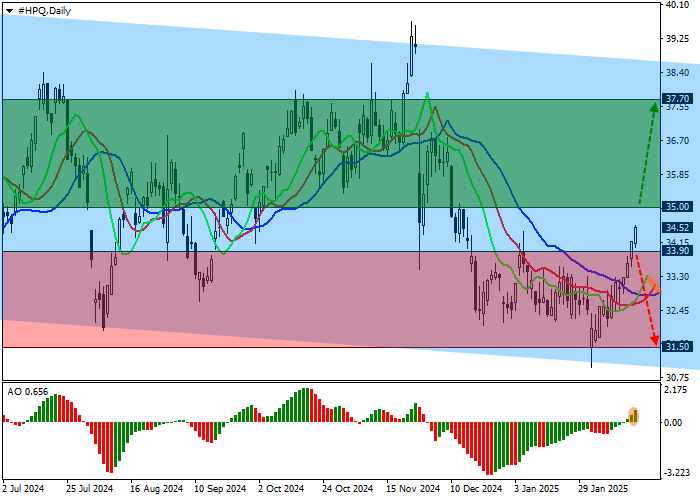Select the 35.00 price level label
The width and height of the screenshot is (700, 500).
[x=677, y=207]
